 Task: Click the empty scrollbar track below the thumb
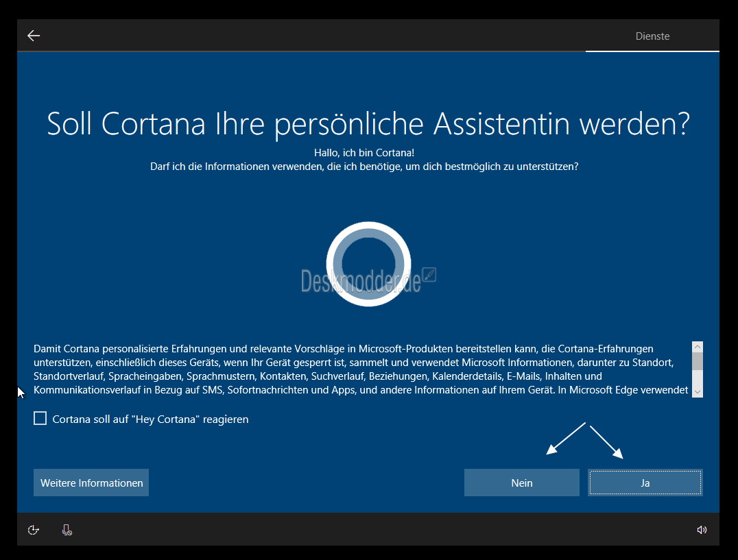click(697, 378)
